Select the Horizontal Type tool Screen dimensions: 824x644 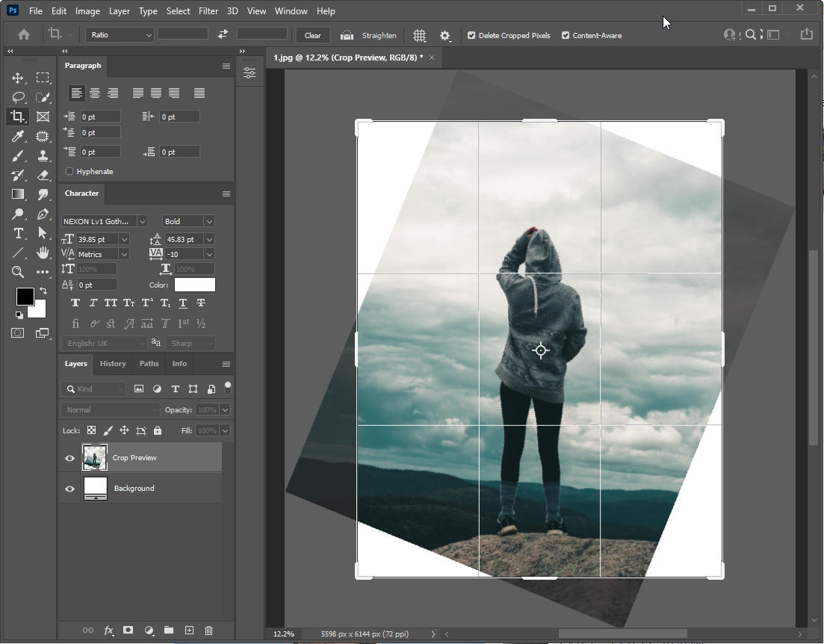(x=18, y=233)
